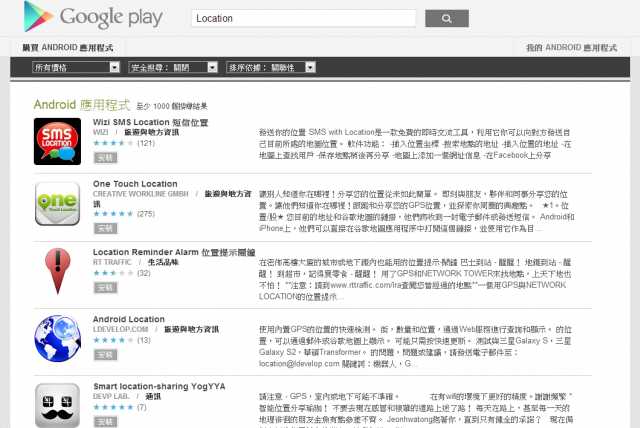This screenshot has width=640, height=428.
Task: Open the 所有價格 price filter dropdown
Action: tap(76, 67)
